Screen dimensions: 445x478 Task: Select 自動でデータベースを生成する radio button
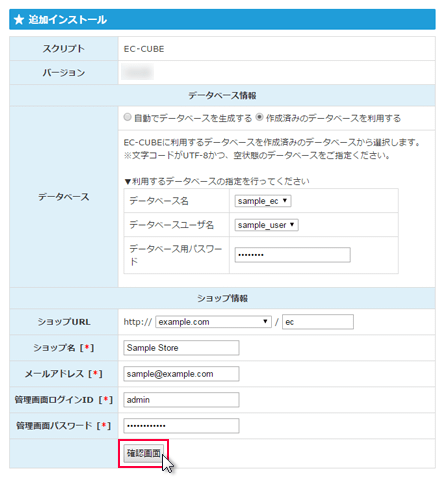(x=127, y=117)
